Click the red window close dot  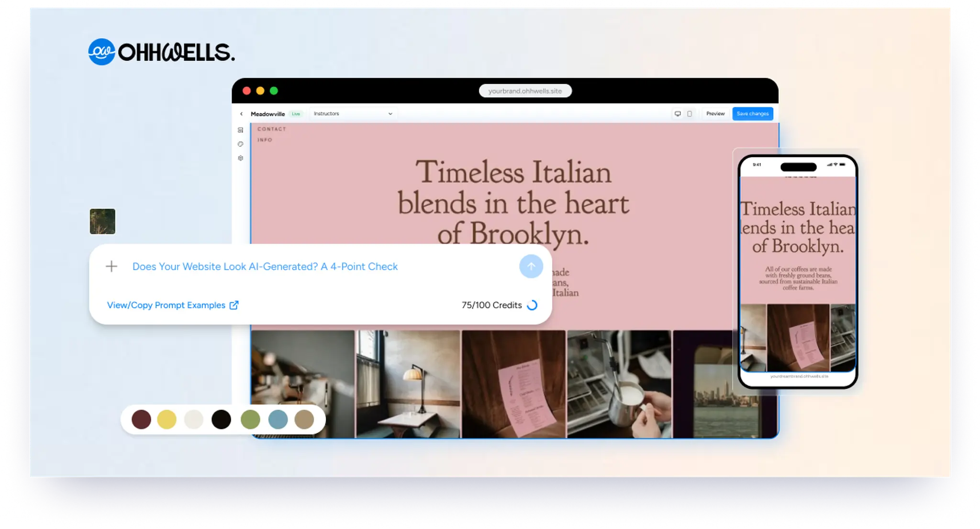pyautogui.click(x=246, y=91)
